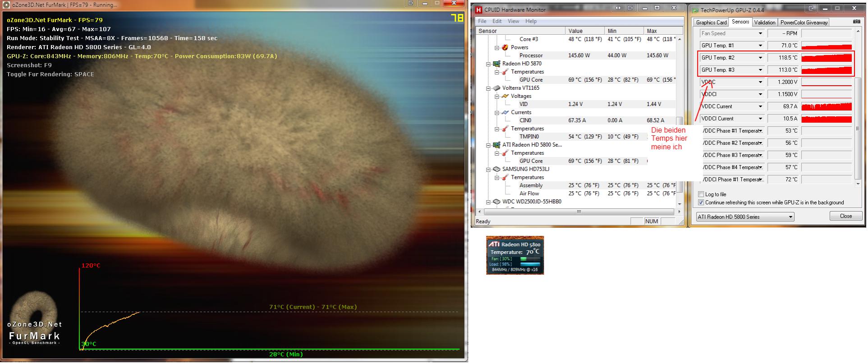Viewport: 868px width, 364px height.
Task: Open the GPU Temp. #1 dropdown
Action: click(760, 46)
